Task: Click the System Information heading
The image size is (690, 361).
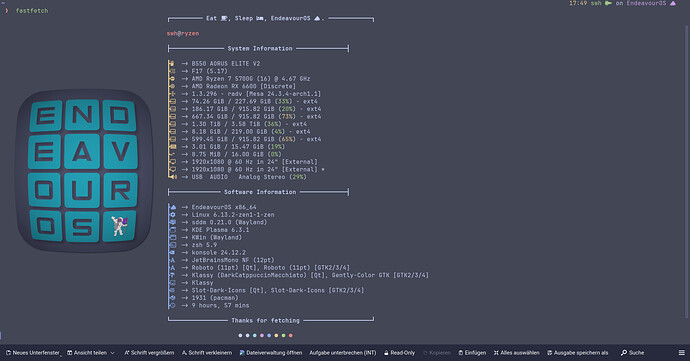Action: [x=260, y=48]
